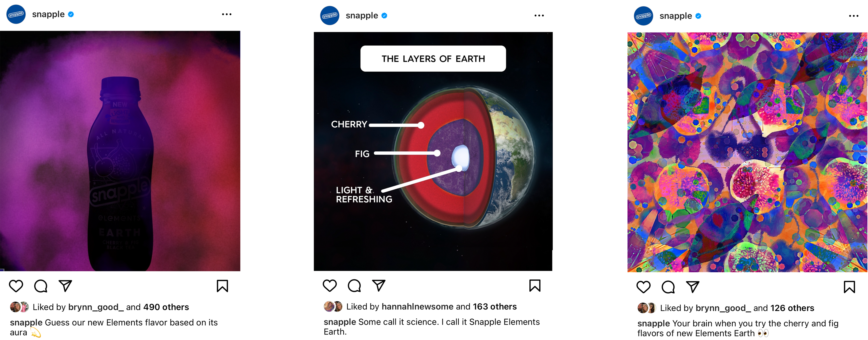Like the purple aura bottle post
The image size is (868, 340).
pyautogui.click(x=16, y=286)
